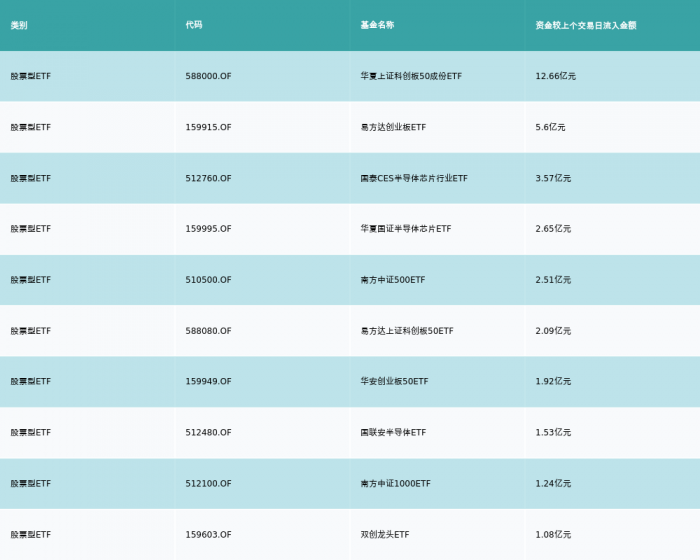Click 股票型ETF in the 510500.OF row

click(x=31, y=280)
